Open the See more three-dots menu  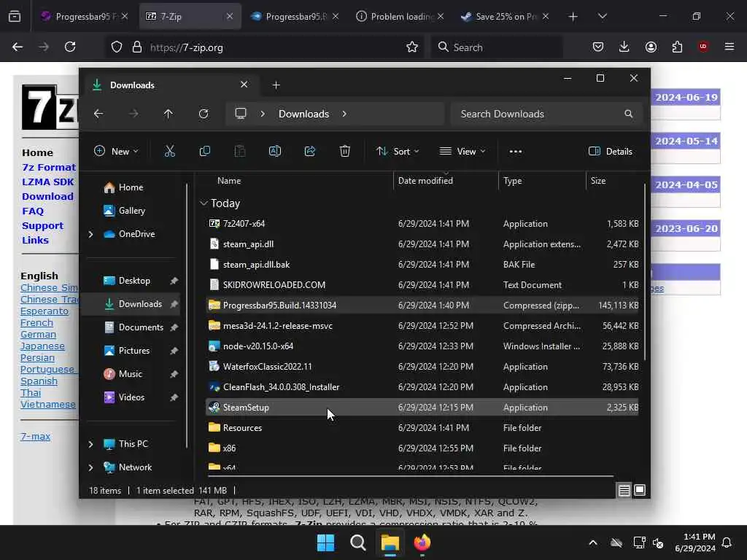tap(516, 152)
